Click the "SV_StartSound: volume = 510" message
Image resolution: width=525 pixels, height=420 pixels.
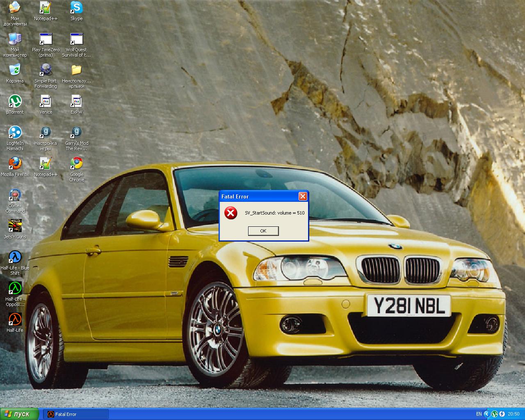point(275,213)
